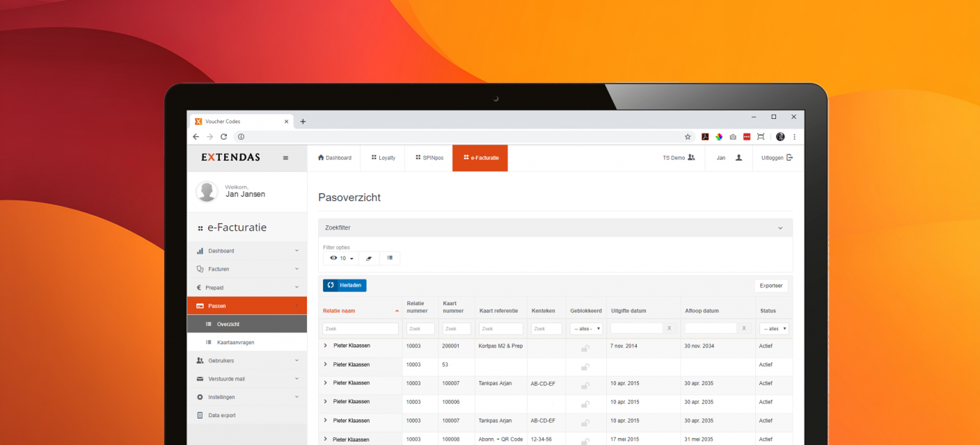Click the Uitloggen exit icon
The image size is (980, 445).
(789, 158)
